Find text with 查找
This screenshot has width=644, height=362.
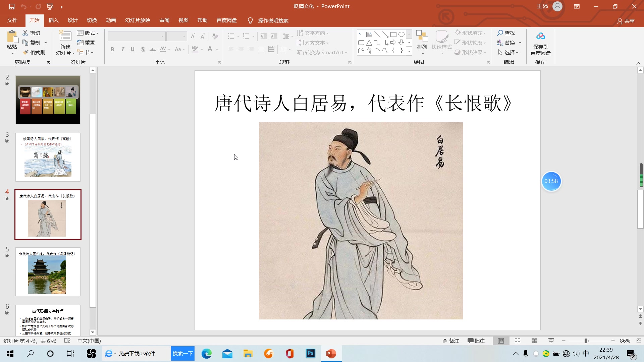[506, 33]
